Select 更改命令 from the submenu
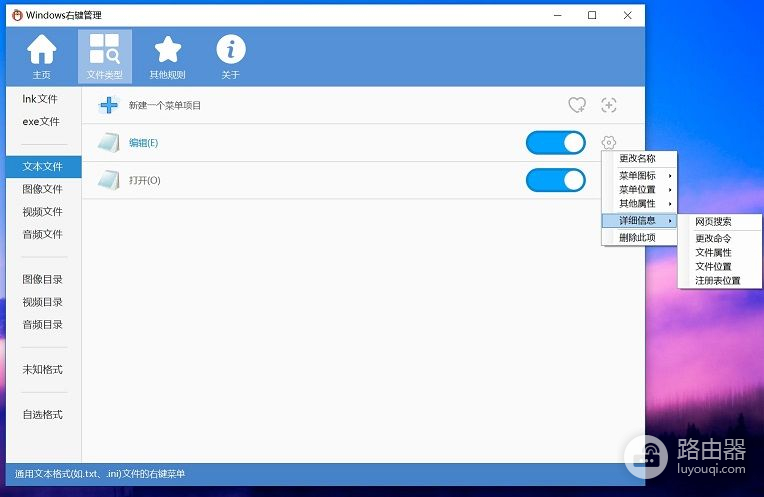 (720, 238)
